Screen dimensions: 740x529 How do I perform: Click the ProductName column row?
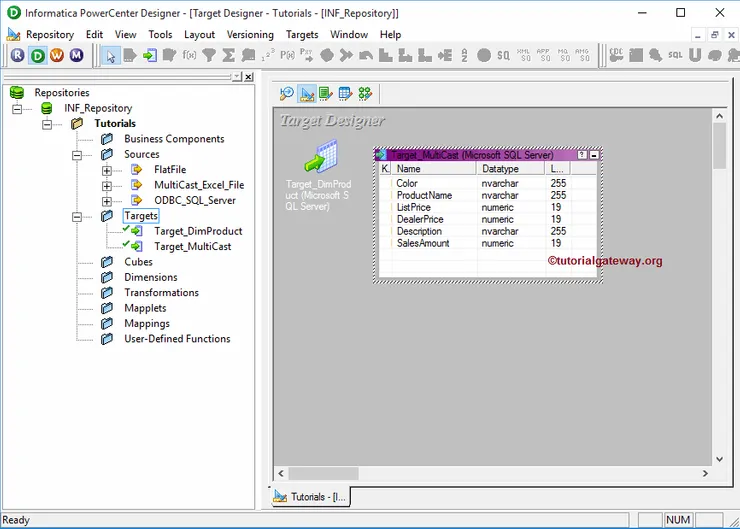pos(488,195)
